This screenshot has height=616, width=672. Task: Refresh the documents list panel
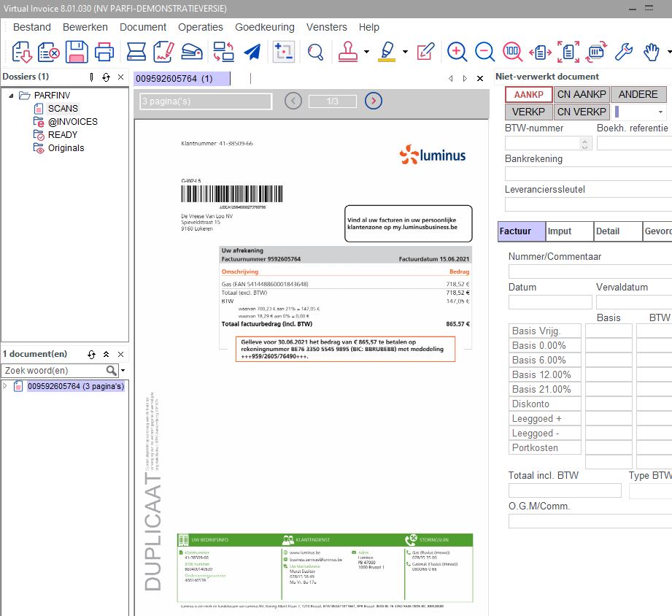91,354
